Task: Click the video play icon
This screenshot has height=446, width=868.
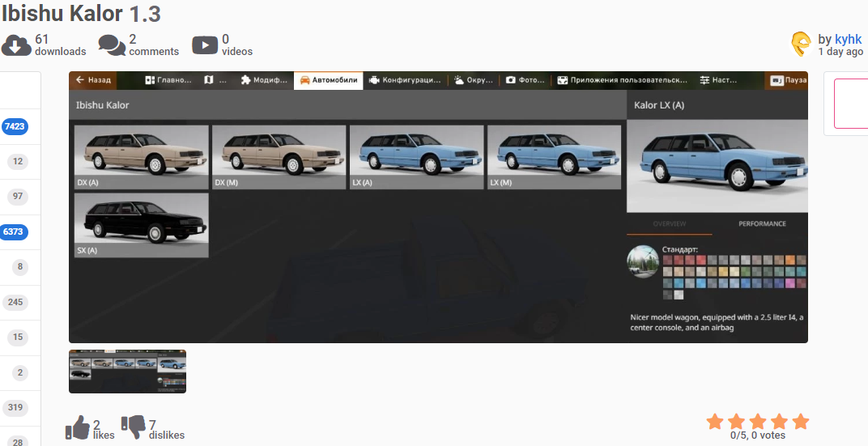Action: pyautogui.click(x=205, y=45)
